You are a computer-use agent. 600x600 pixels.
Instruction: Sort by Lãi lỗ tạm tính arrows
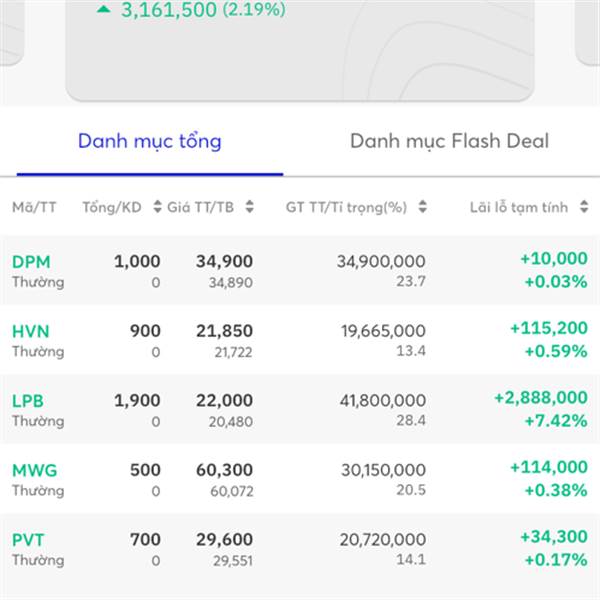[584, 207]
